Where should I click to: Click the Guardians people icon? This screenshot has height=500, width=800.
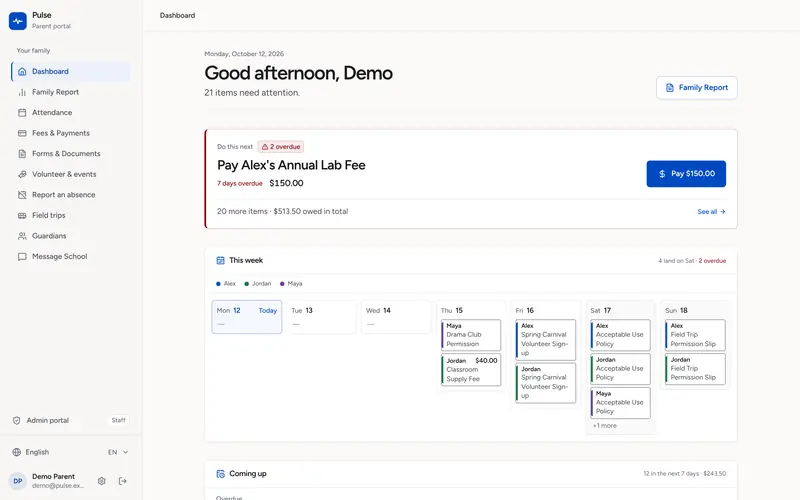tap(22, 236)
